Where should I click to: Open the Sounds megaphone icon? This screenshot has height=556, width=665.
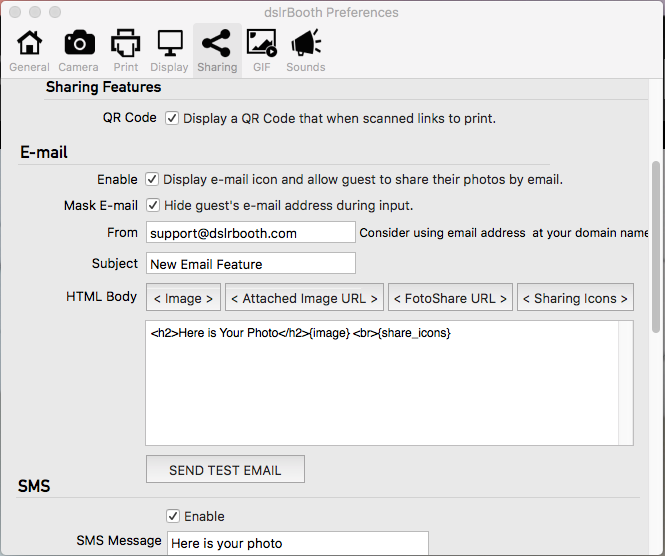[306, 42]
